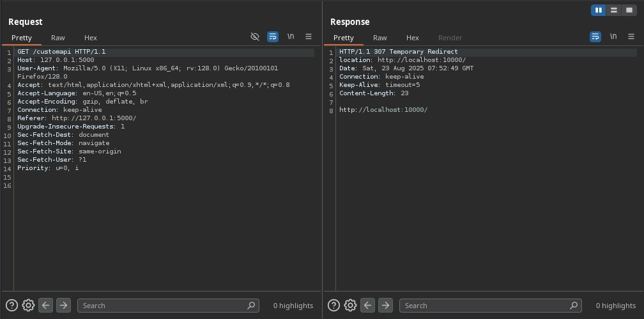Viewport: 644px width, 319px height.
Task: Switch Response view to the Hex tab
Action: tap(413, 38)
